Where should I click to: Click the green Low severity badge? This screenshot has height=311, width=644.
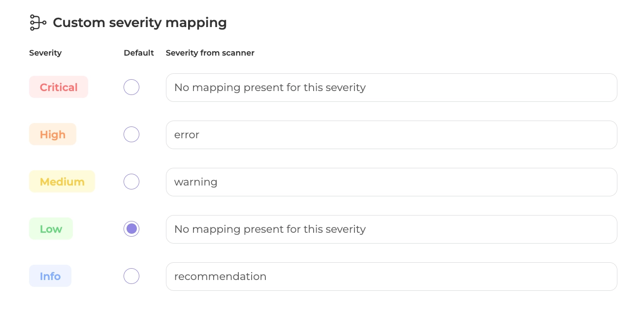pos(51,229)
